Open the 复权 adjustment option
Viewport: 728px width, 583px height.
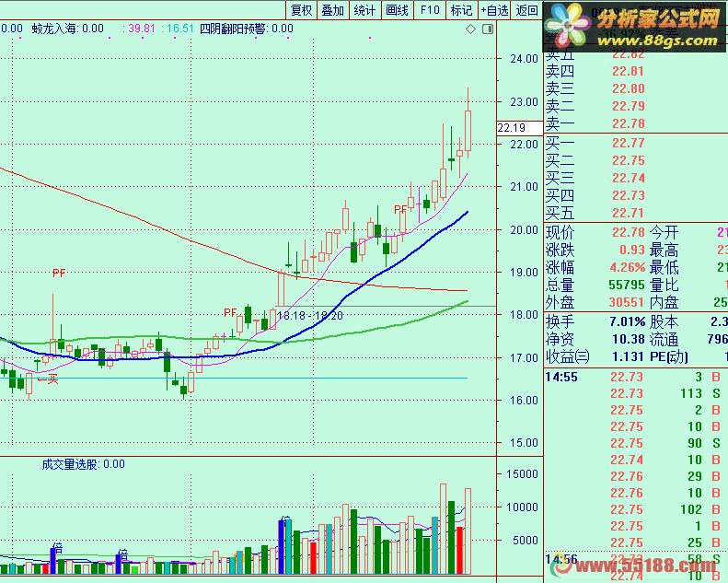point(301,10)
